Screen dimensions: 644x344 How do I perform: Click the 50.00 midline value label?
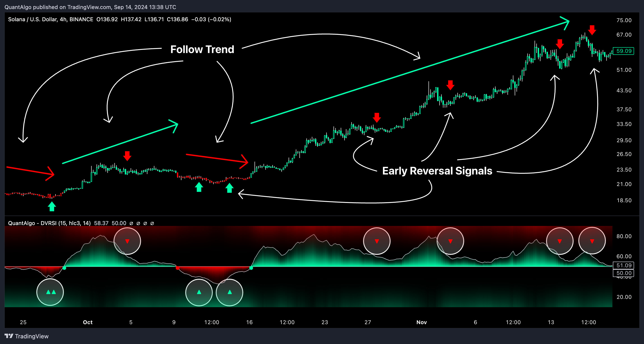point(623,273)
